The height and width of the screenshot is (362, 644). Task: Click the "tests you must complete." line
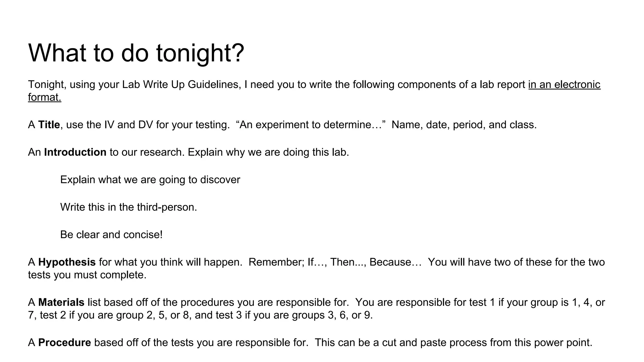click(x=87, y=275)
